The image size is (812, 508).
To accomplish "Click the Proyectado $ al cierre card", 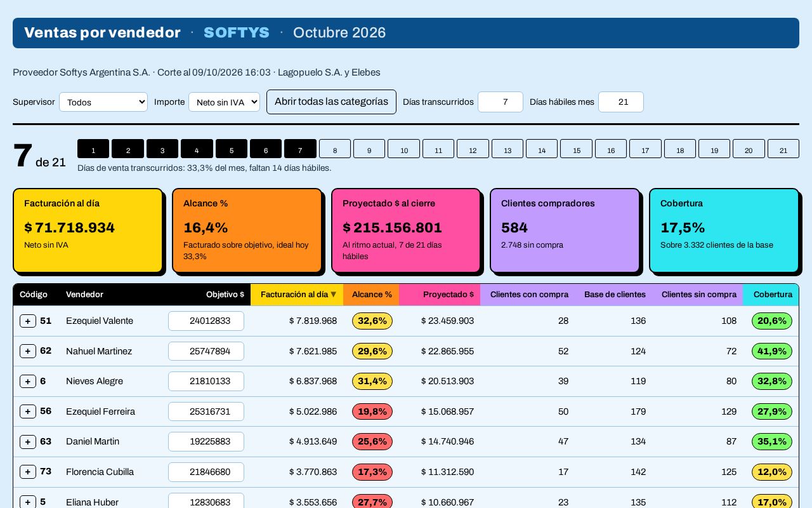I will click(x=406, y=231).
